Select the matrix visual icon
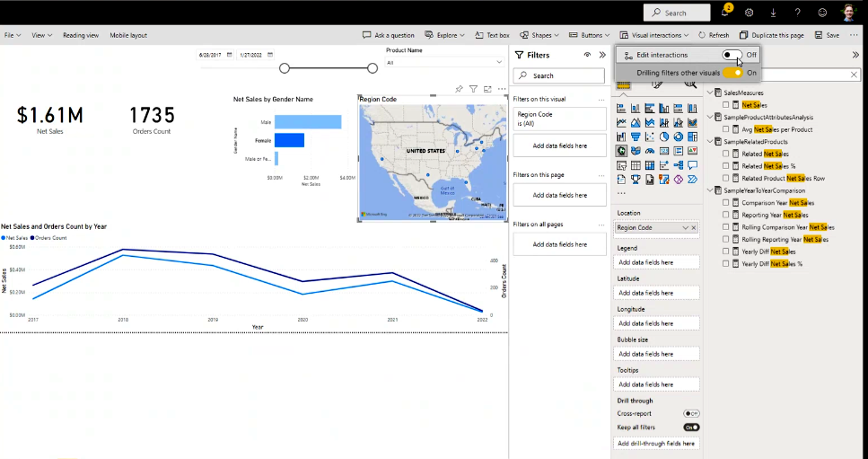This screenshot has height=459, width=868. click(650, 165)
